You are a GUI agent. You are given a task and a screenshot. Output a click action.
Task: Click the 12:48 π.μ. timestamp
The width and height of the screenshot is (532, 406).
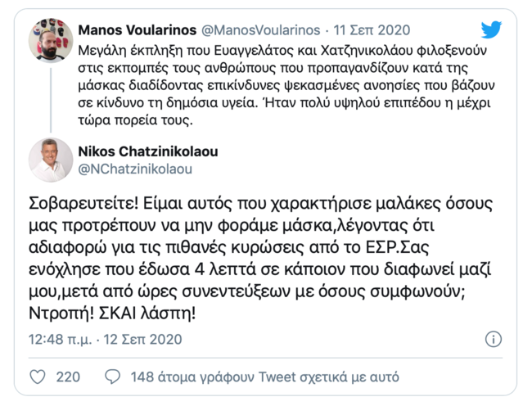click(61, 339)
